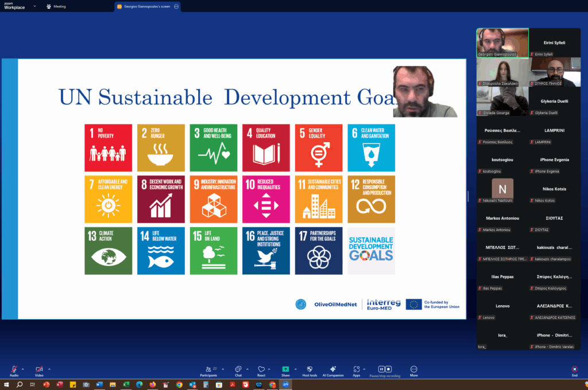This screenshot has width=588, height=390.
Task: Expand the Video options arrow
Action: click(x=49, y=369)
